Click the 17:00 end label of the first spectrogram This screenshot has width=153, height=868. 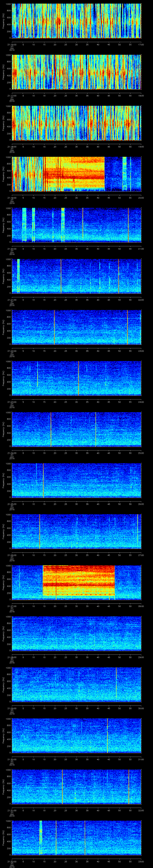tap(141, 44)
